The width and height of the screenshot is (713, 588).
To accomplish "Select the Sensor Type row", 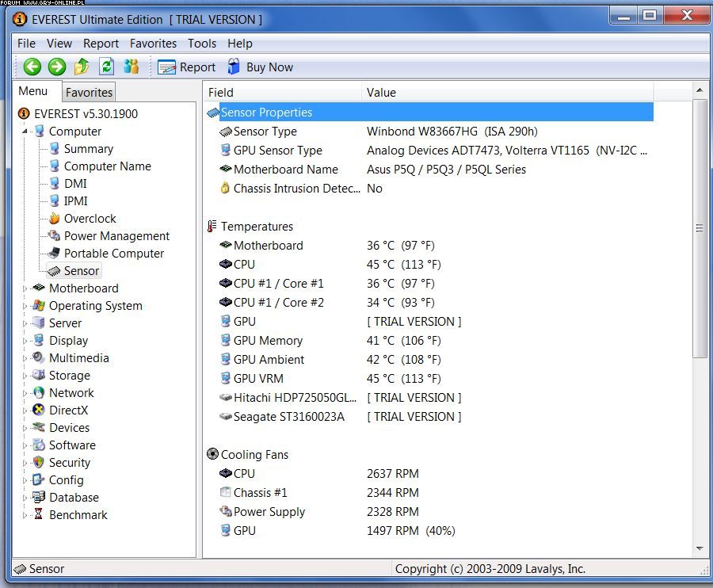I will (x=429, y=132).
